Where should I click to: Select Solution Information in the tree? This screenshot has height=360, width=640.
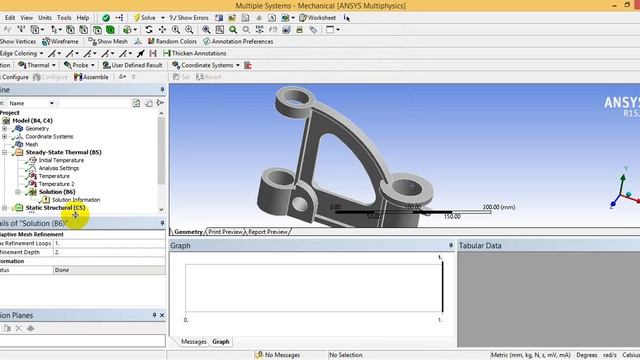coord(76,200)
